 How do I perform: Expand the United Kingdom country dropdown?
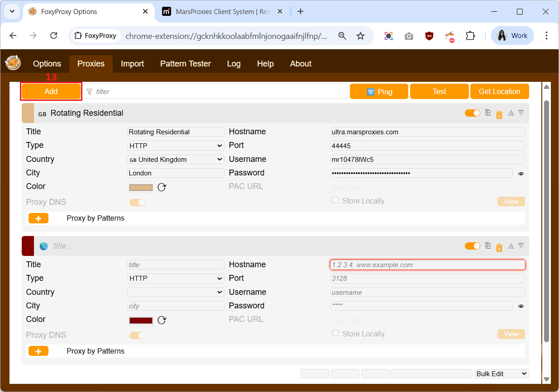tap(176, 159)
